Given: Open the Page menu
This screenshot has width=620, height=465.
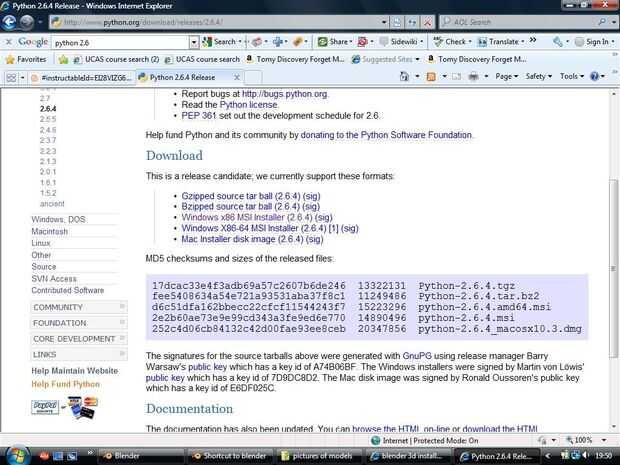Looking at the screenshot, I should 507,76.
